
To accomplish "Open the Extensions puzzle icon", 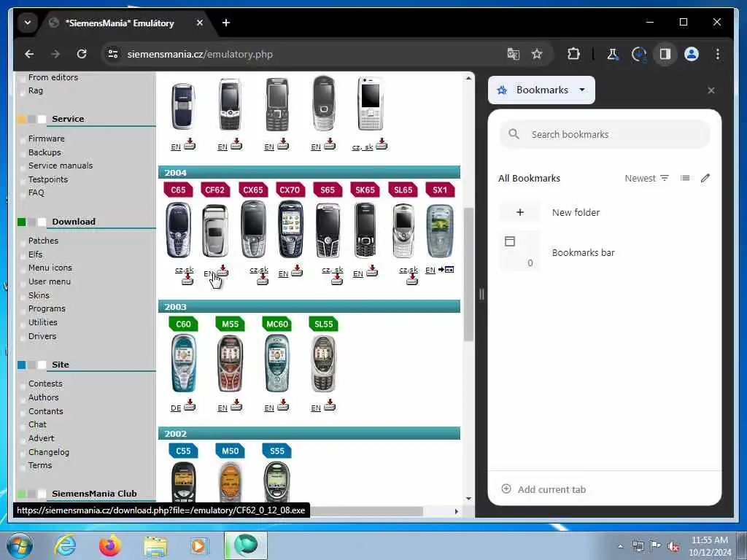I will 573,54.
